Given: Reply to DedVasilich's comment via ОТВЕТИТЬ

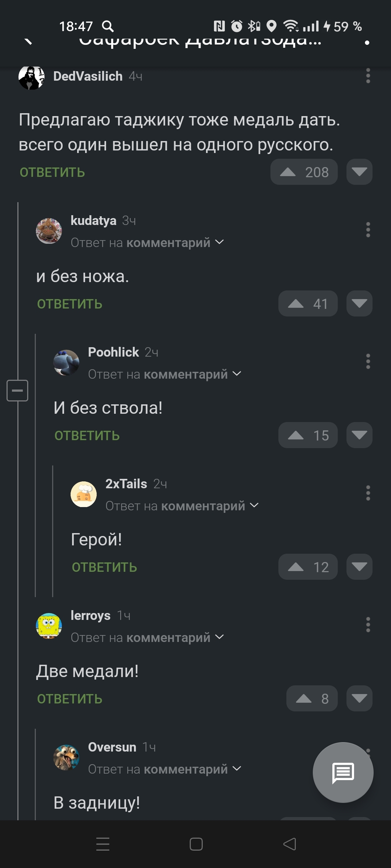Looking at the screenshot, I should pyautogui.click(x=52, y=173).
